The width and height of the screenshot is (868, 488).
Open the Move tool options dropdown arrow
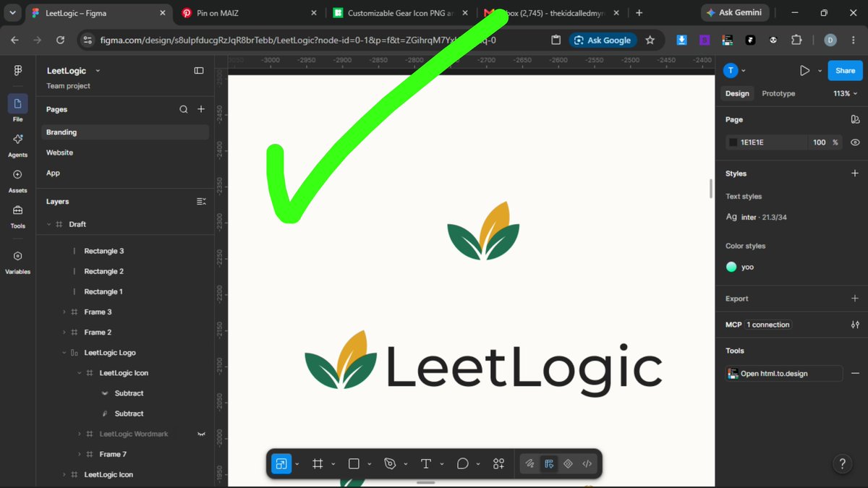tap(297, 464)
